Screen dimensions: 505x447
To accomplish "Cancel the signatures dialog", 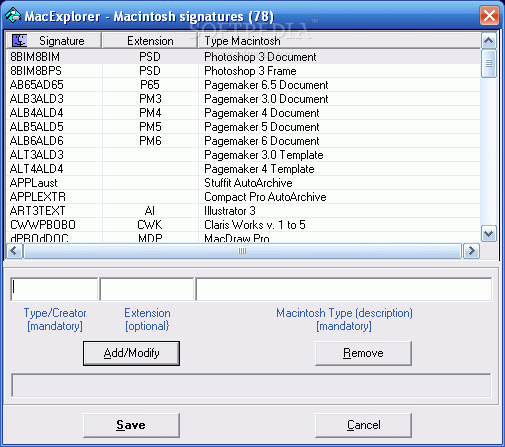I will tap(363, 425).
